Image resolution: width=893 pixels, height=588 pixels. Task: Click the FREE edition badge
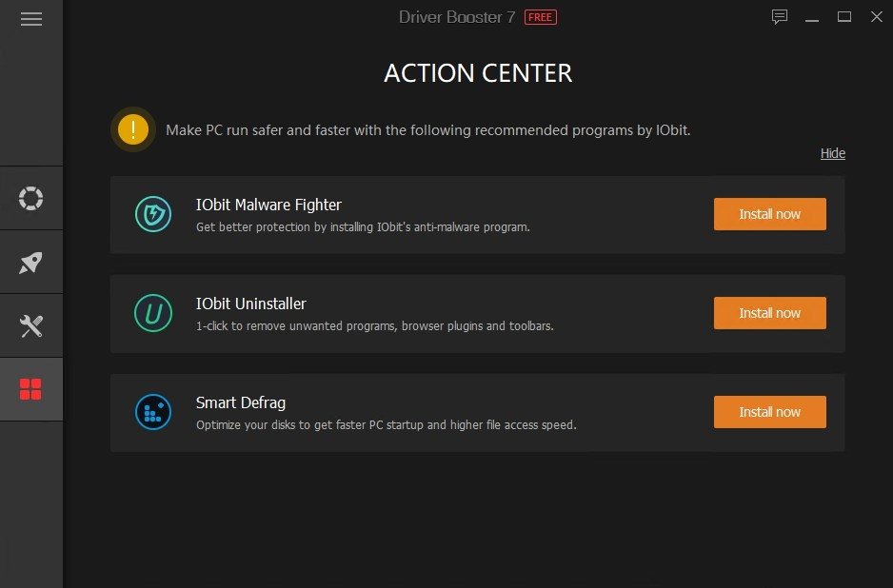(x=541, y=17)
